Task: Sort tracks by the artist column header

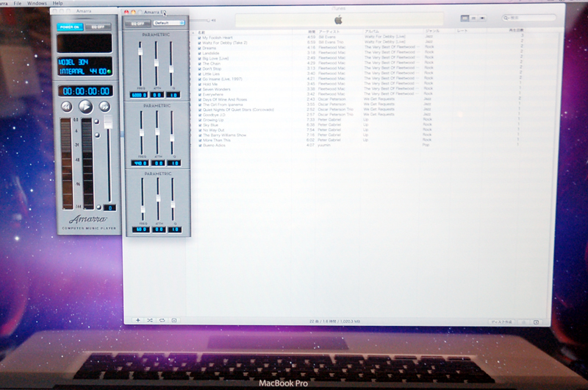Action: click(x=328, y=32)
